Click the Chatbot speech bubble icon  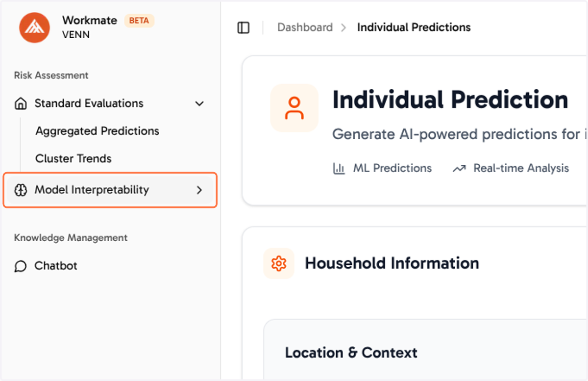[21, 266]
